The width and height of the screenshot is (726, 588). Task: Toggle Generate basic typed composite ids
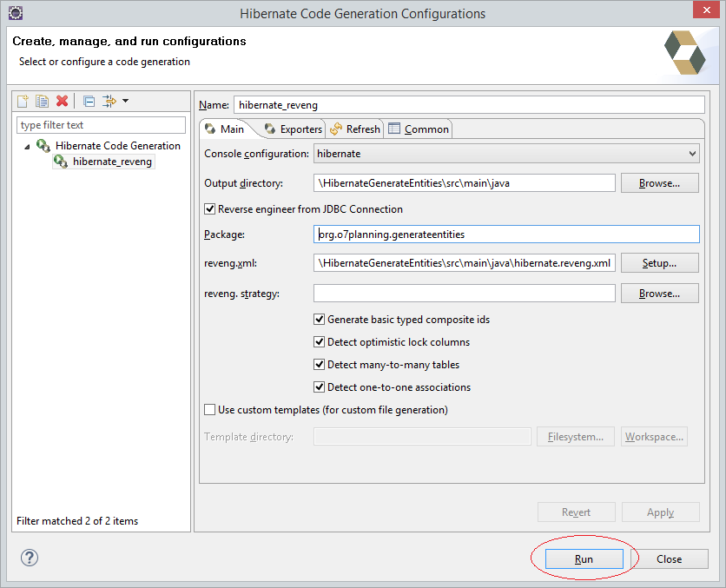319,320
